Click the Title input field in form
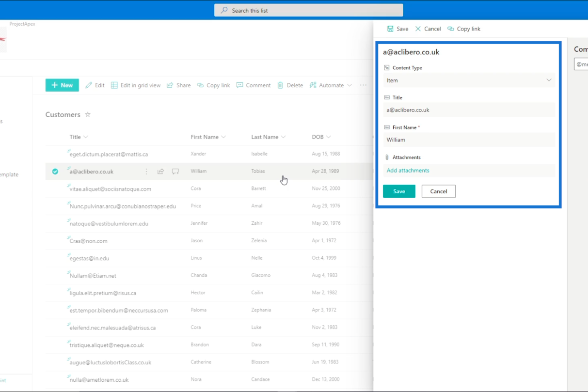Screen dimensions: 588x392 469,110
